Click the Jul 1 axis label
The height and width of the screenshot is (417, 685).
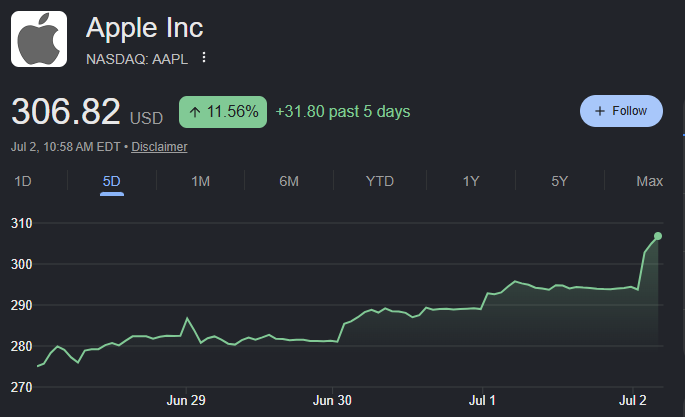482,400
